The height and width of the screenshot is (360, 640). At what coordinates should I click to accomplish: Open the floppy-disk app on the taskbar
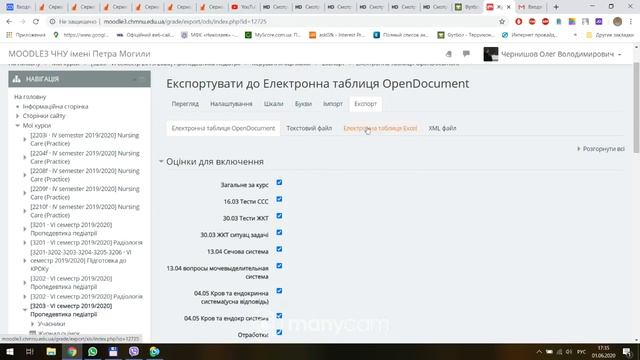coord(113,351)
